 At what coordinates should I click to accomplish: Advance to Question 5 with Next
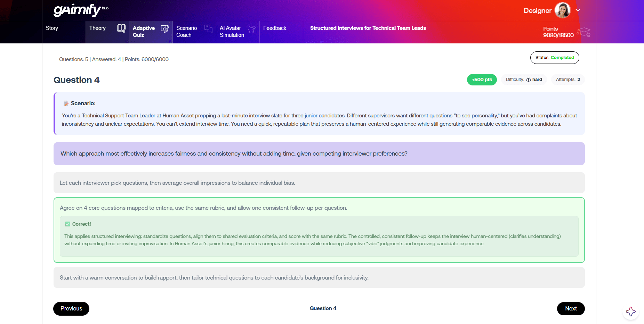pos(571,308)
